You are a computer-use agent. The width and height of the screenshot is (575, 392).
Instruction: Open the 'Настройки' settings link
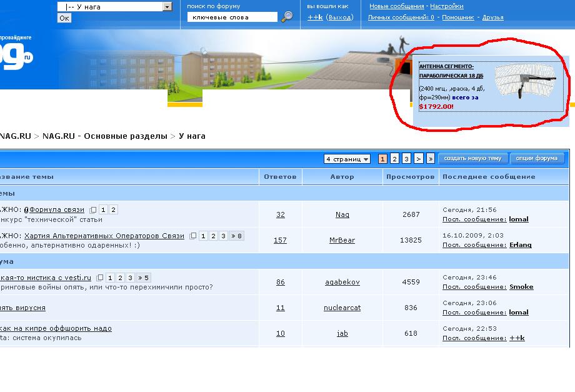446,6
